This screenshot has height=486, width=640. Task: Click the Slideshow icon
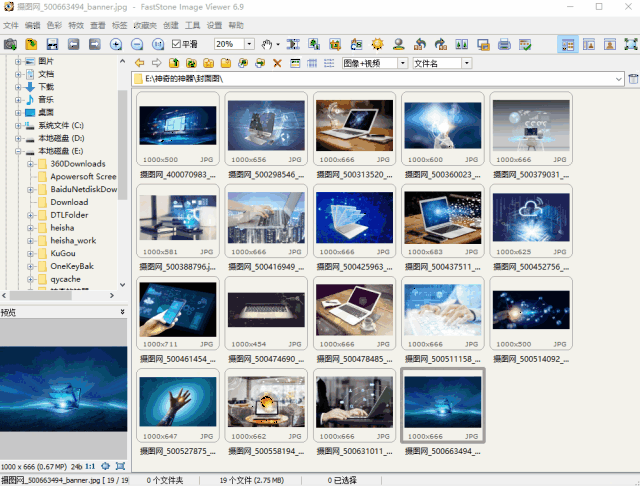[293, 44]
